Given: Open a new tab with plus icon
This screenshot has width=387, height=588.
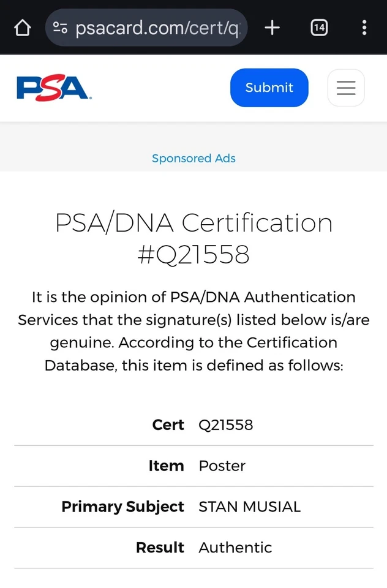Looking at the screenshot, I should click(x=272, y=28).
